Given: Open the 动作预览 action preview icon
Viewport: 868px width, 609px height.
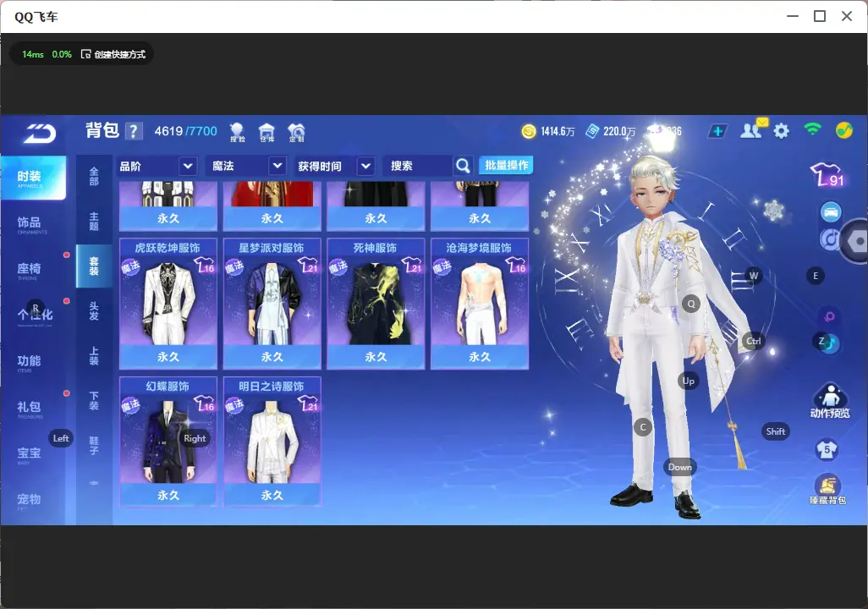Looking at the screenshot, I should [x=830, y=400].
